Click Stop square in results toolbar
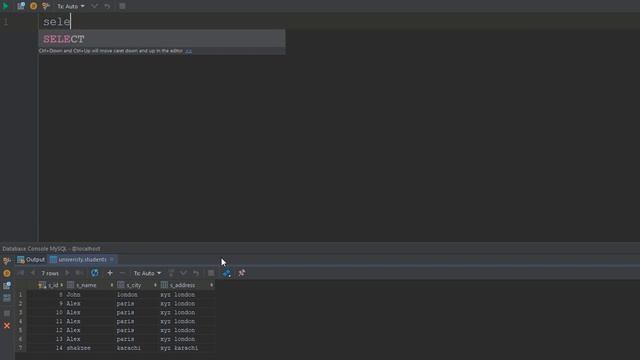 click(211, 273)
